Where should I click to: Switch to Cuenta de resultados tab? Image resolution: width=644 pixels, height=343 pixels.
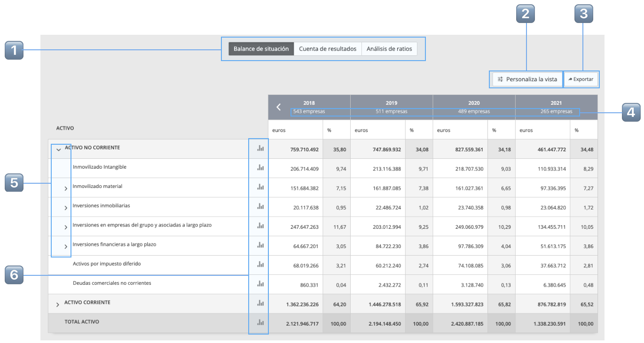coord(328,49)
